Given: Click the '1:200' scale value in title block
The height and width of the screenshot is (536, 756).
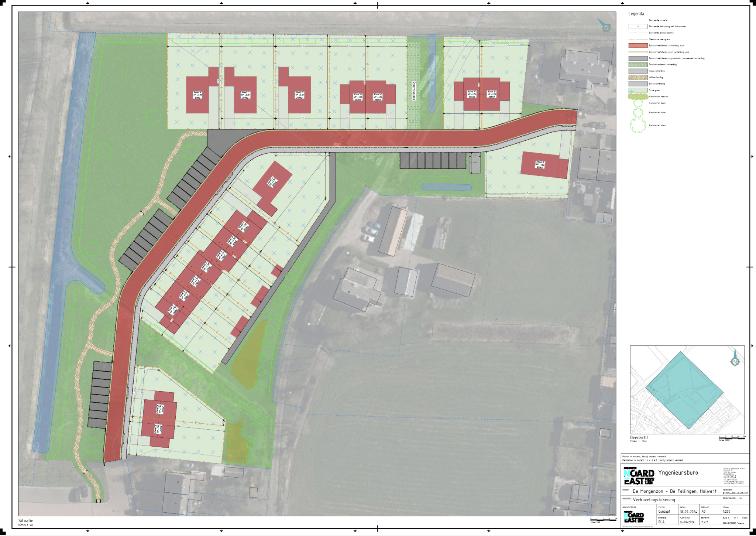Looking at the screenshot, I should pos(726,512).
